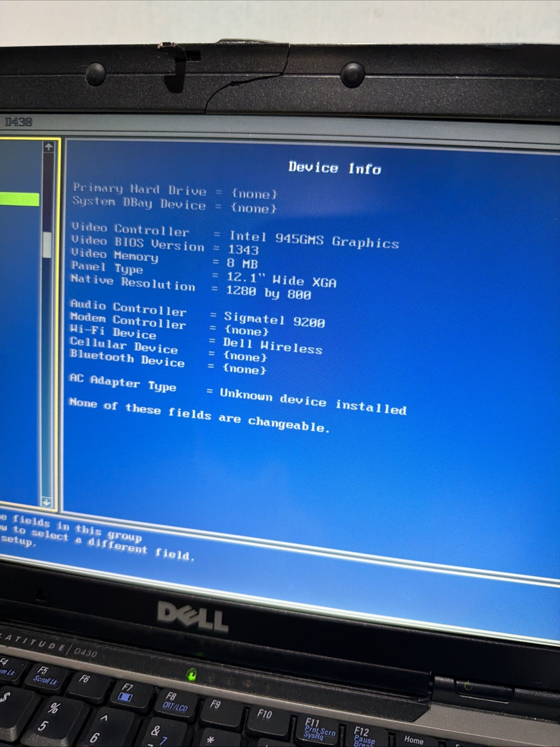
Task: Click the Intel 945GMS Graphics value
Action: coord(314,240)
